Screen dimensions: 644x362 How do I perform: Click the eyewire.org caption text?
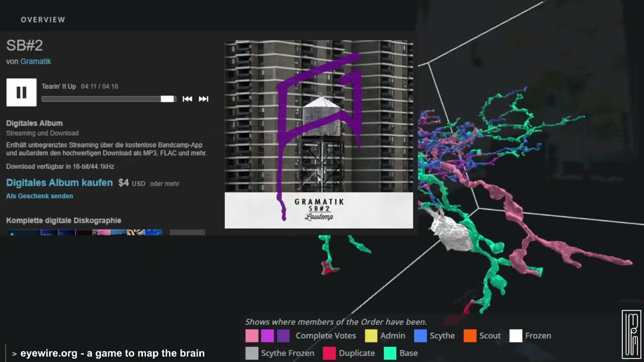112,353
